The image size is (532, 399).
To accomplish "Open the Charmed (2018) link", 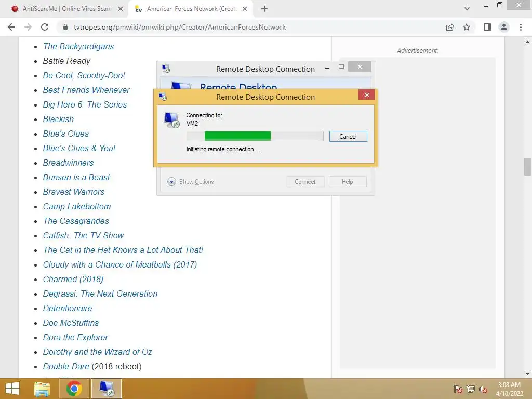I will (73, 279).
